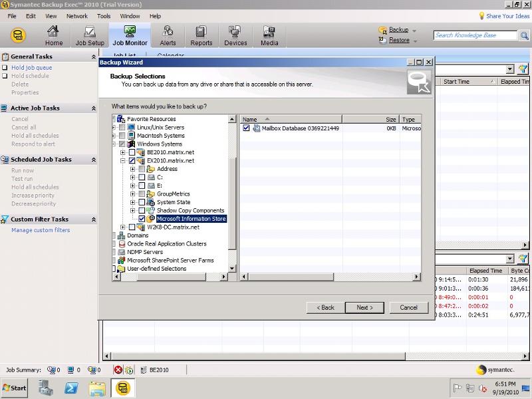Click the selection tree horizontal scrollbar

[x=170, y=277]
